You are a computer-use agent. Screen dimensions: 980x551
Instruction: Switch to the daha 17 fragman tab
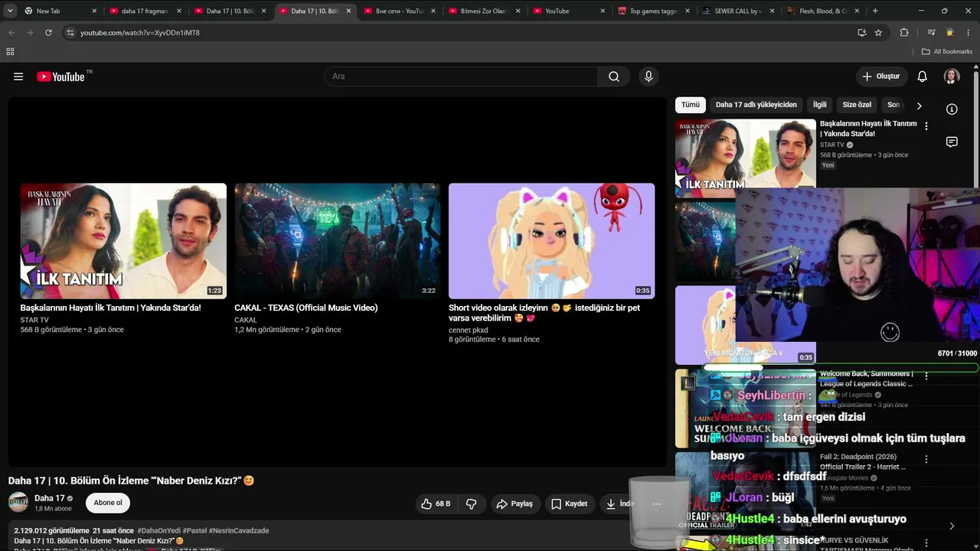pos(145,11)
